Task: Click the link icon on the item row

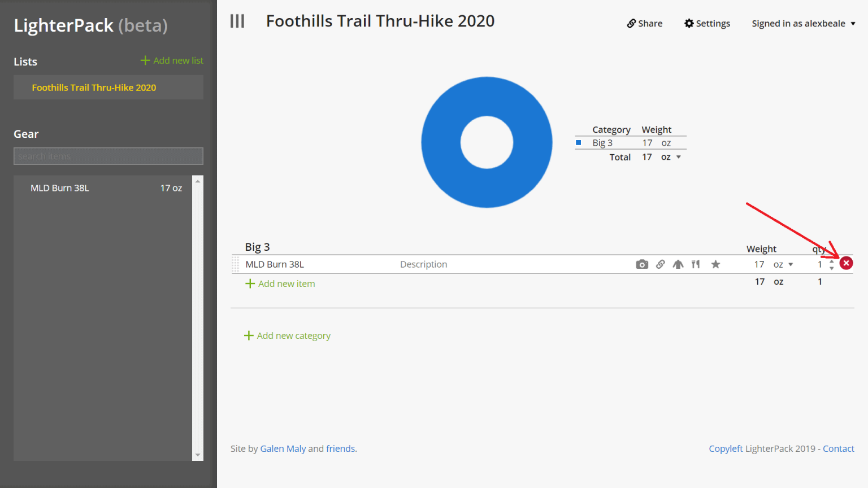Action: [660, 264]
